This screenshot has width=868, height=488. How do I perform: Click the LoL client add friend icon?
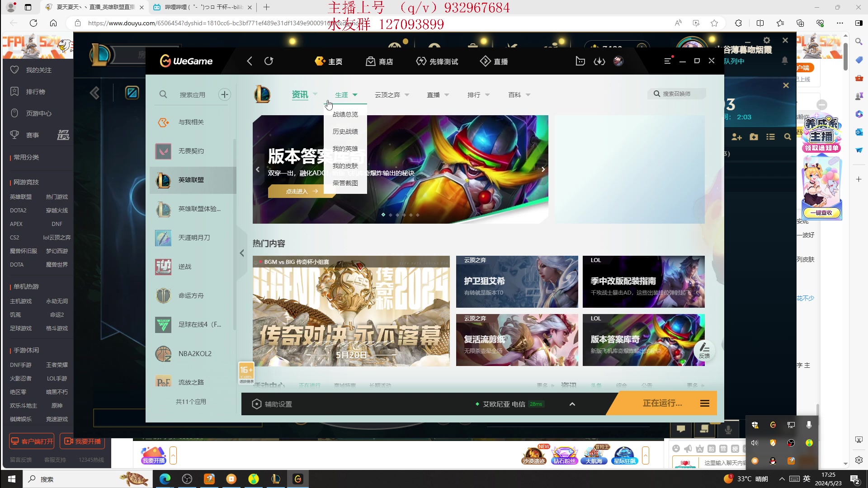click(x=736, y=137)
